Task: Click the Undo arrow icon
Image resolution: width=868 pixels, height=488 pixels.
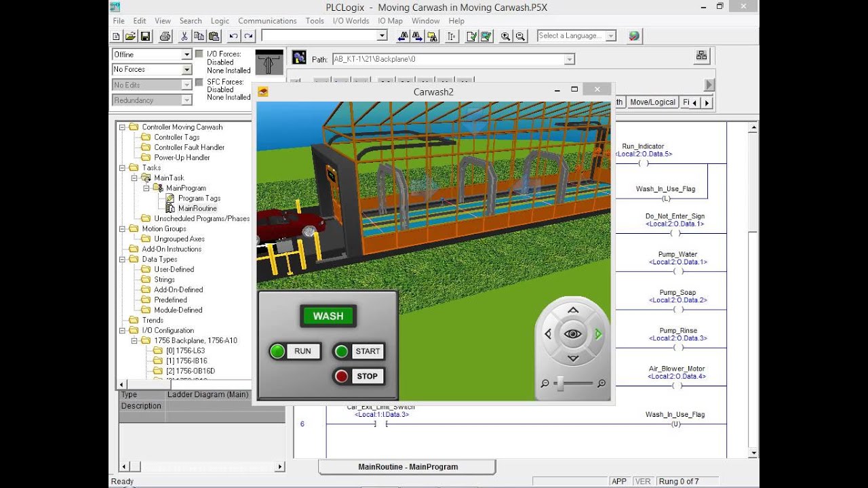Action: pos(233,36)
